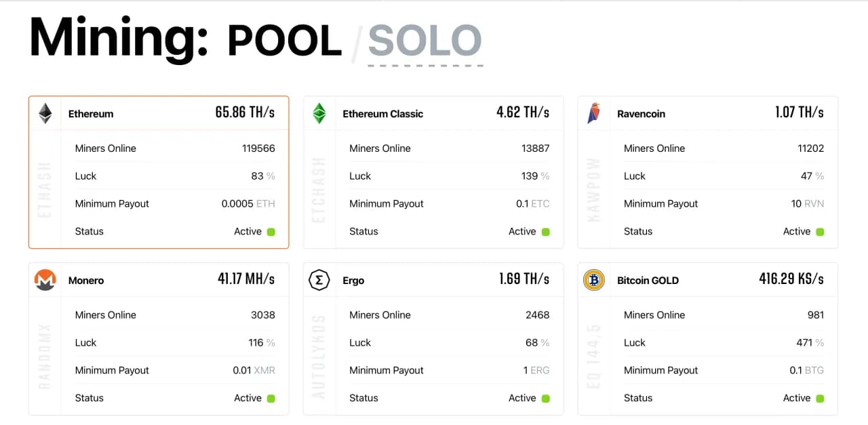Screen dimensions: 868x425
Task: Click the Ethereum coin name link
Action: coord(90,113)
